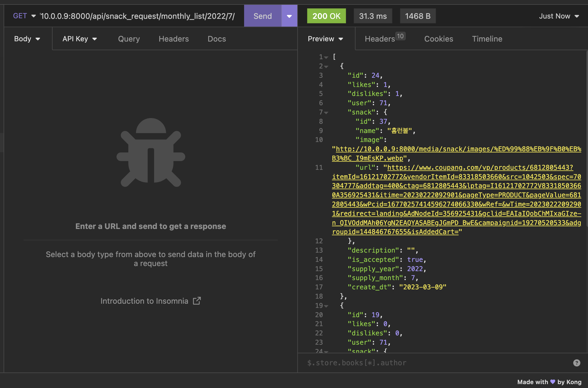Screen dimensions: 588x388
Task: Collapse the snack object at line 7
Action: [x=326, y=112]
